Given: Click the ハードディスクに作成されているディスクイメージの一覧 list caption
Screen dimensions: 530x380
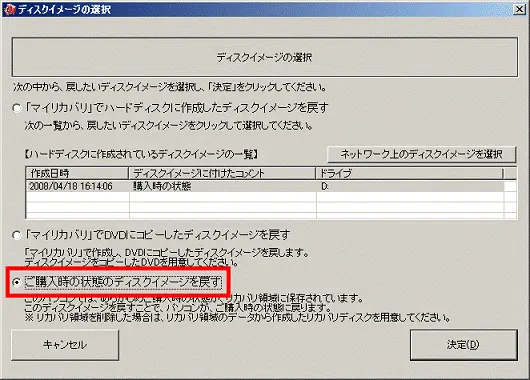Looking at the screenshot, I should (x=141, y=155).
